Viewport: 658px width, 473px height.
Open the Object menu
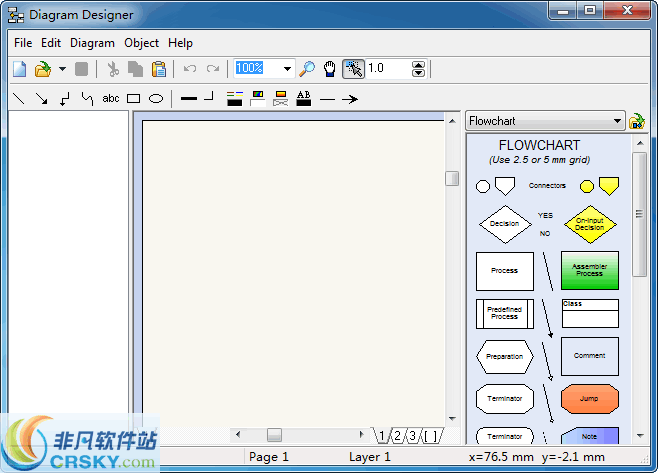[141, 43]
